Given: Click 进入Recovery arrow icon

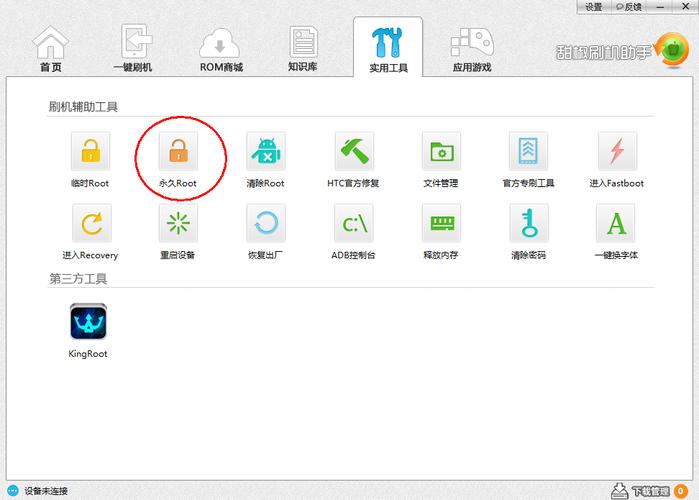Looking at the screenshot, I should pos(91,224).
